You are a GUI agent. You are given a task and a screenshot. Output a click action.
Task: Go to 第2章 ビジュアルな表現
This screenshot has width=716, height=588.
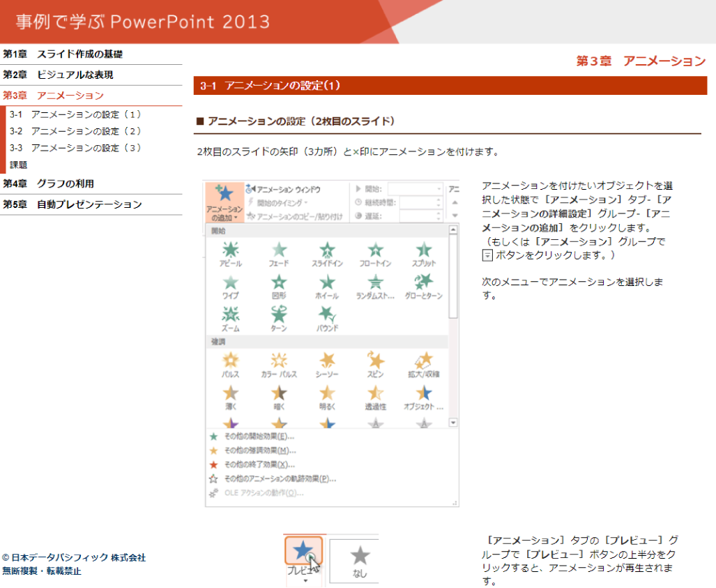pyautogui.click(x=58, y=75)
